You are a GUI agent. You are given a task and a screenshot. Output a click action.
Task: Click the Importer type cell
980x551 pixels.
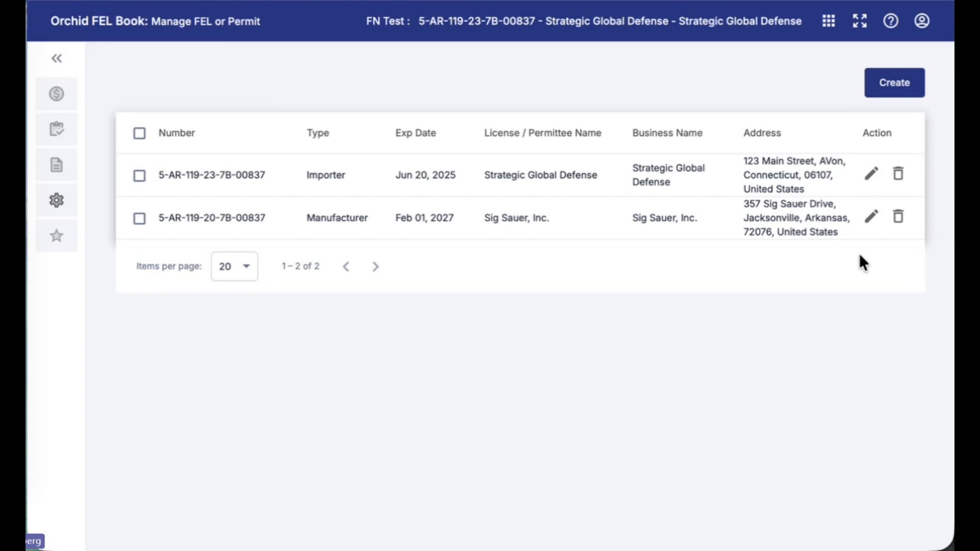(326, 175)
